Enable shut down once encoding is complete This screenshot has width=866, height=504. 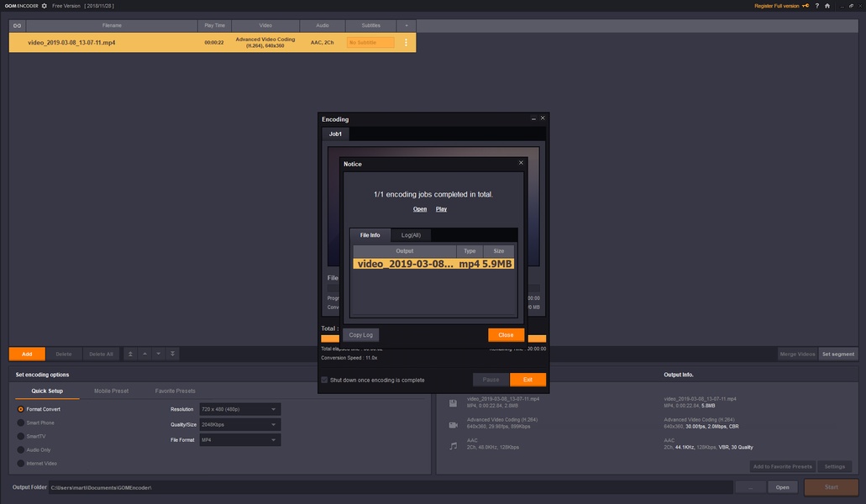click(x=325, y=380)
